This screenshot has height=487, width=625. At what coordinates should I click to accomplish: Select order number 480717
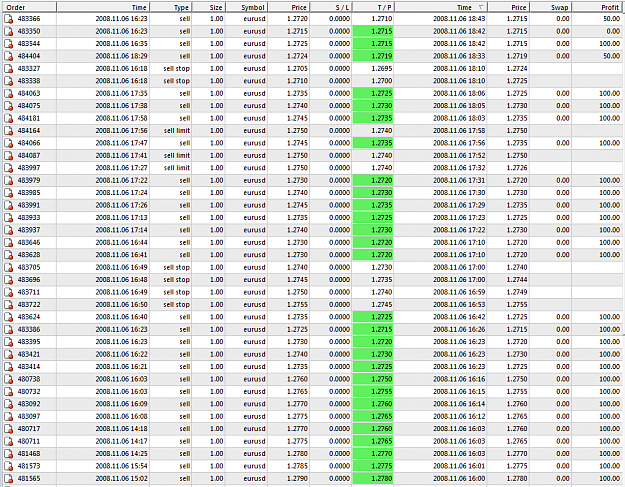click(29, 429)
